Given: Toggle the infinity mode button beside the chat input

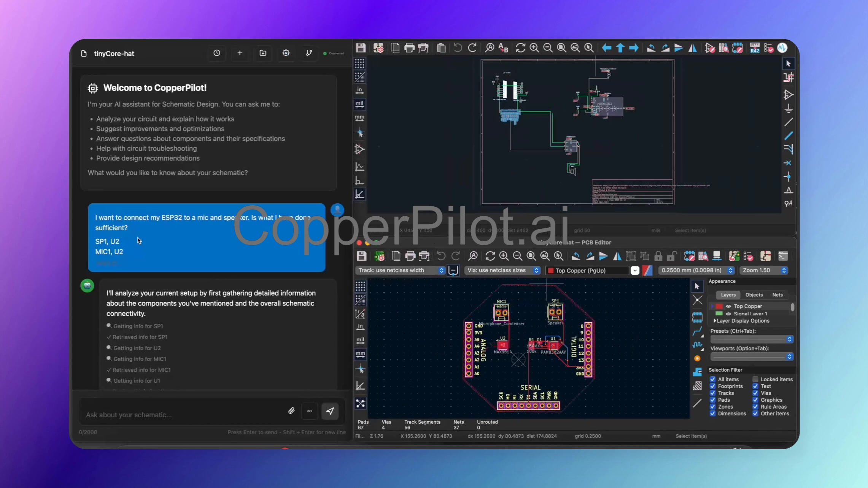Looking at the screenshot, I should pyautogui.click(x=310, y=411).
